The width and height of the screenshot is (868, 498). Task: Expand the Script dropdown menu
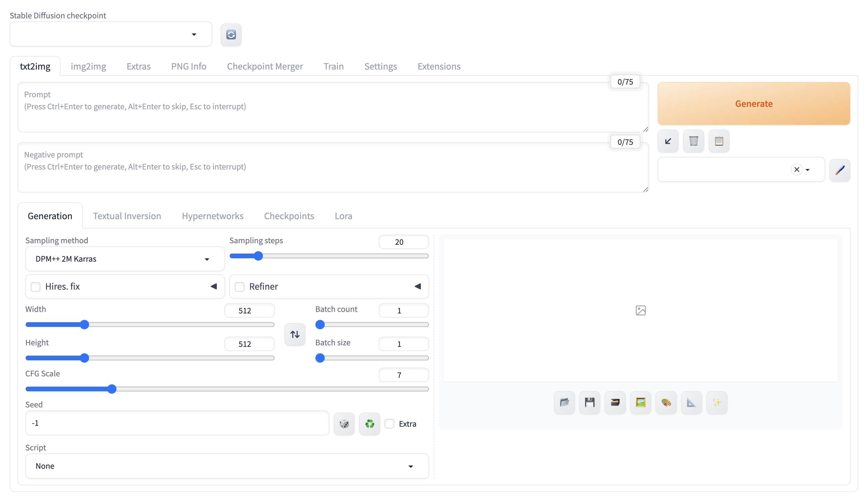[227, 466]
